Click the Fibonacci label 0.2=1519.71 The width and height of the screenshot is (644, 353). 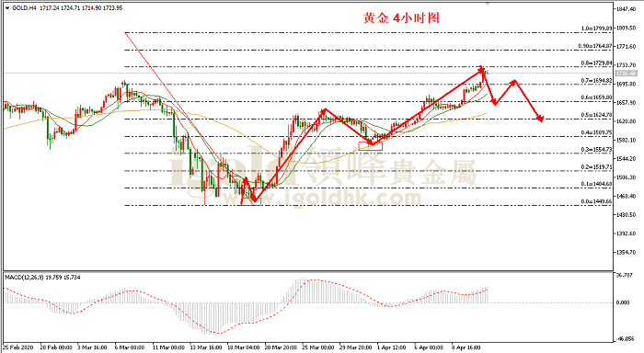596,167
